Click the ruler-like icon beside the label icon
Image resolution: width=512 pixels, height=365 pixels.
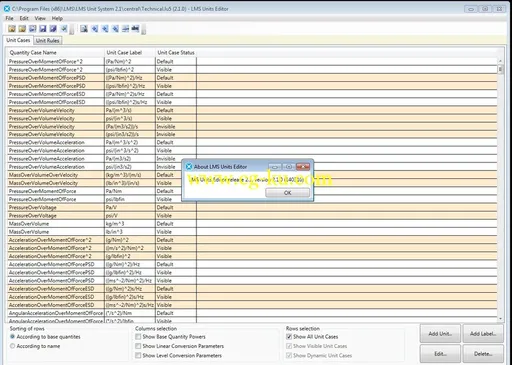[x=125, y=29]
